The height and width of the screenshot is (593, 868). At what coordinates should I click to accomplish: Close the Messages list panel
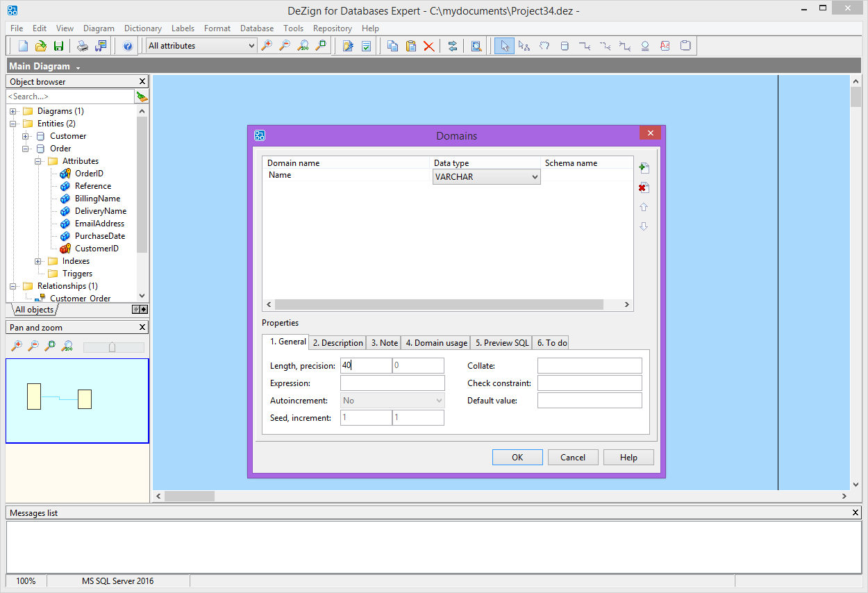(x=856, y=512)
